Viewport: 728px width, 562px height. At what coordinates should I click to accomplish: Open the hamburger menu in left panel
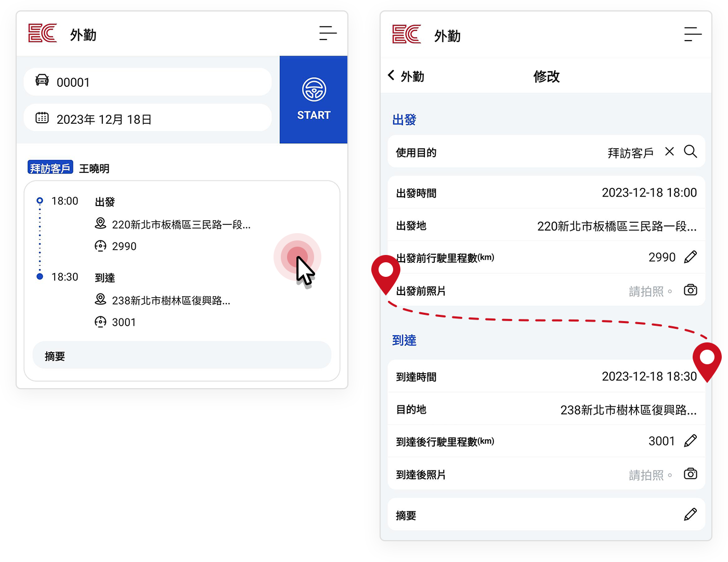[328, 33]
